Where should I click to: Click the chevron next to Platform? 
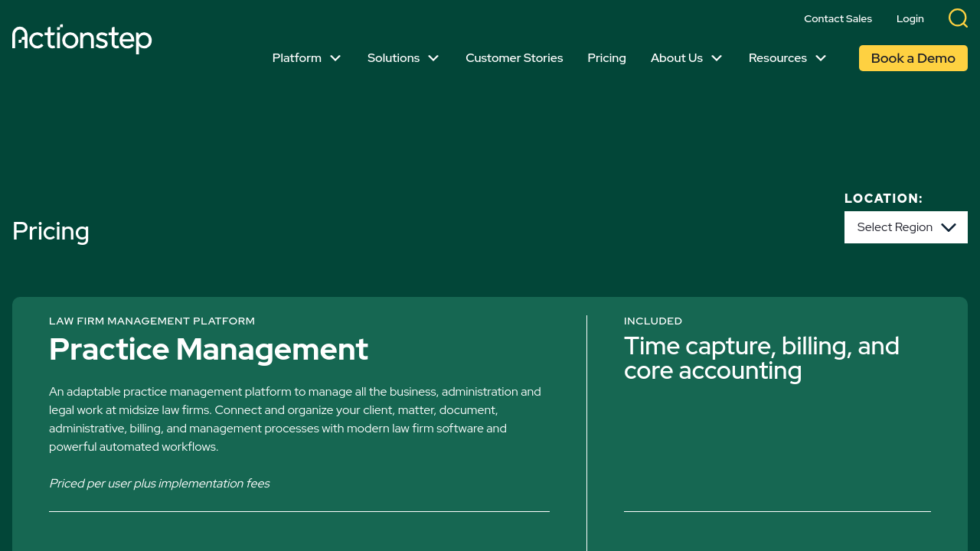335,58
